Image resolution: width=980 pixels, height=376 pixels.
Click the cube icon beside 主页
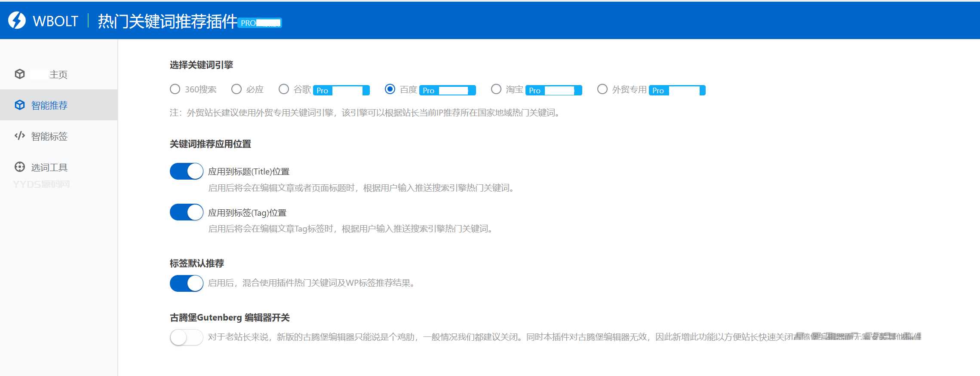(20, 74)
